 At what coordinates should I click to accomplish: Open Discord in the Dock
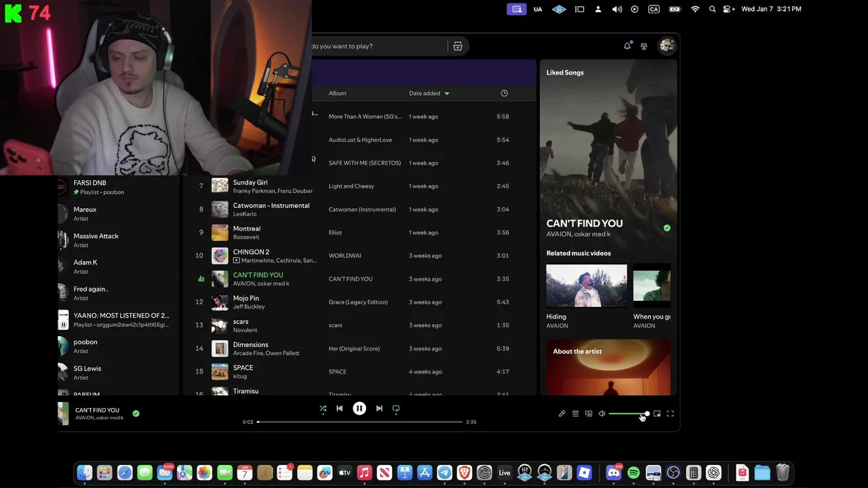(614, 472)
